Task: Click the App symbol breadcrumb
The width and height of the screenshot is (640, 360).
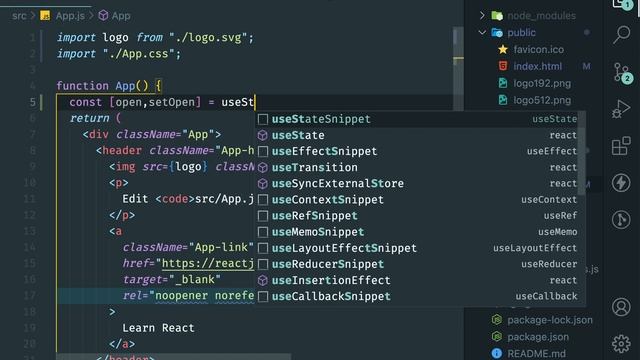Action: [121, 16]
